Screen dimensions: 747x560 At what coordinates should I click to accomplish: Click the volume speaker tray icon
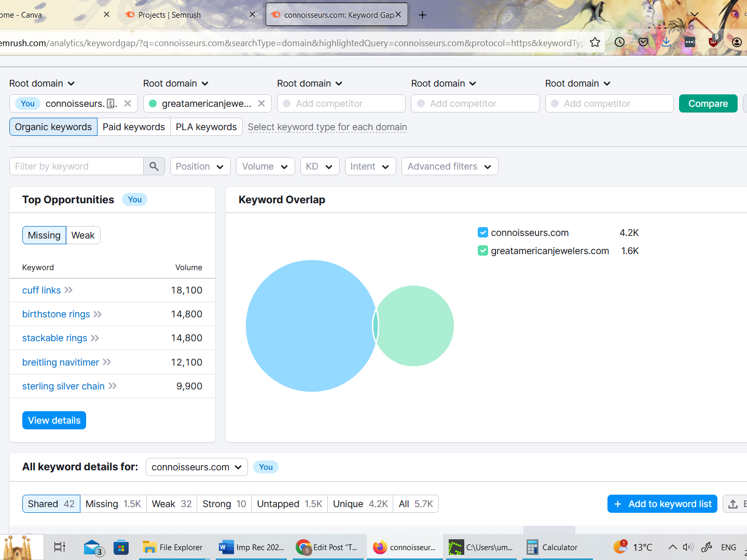(688, 547)
